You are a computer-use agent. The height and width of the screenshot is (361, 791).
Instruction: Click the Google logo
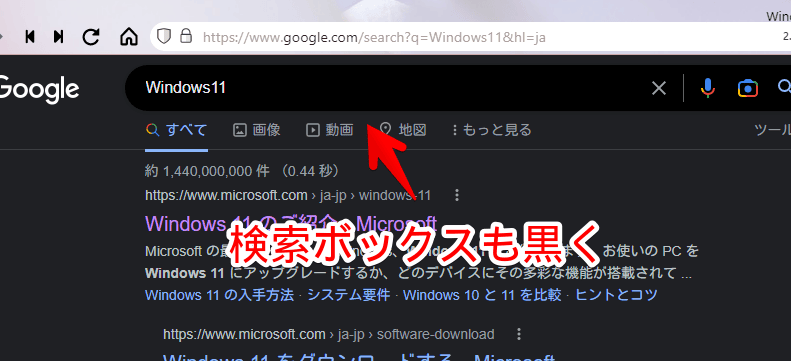[38, 89]
